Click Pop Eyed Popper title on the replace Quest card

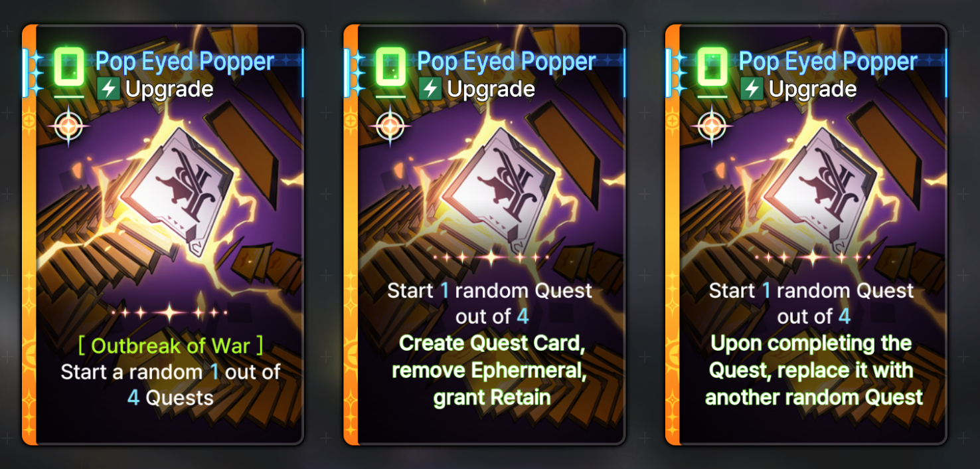tap(828, 62)
